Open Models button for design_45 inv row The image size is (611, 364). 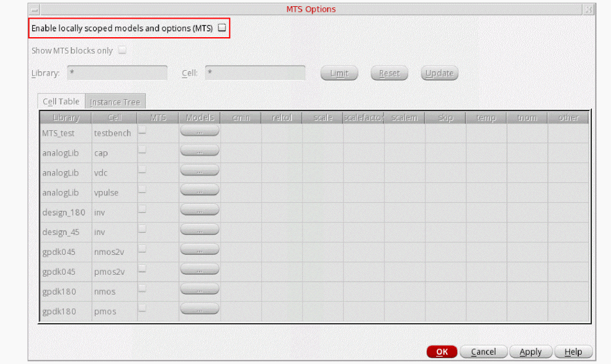pos(200,230)
